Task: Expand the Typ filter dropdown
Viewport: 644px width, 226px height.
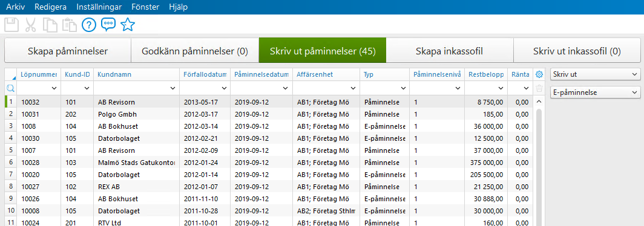Action: pyautogui.click(x=403, y=88)
